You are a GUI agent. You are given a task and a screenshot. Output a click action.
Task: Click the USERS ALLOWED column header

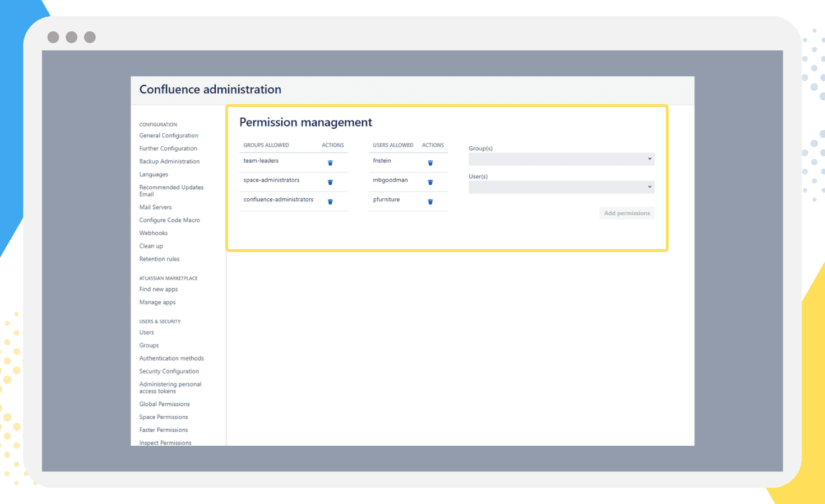point(393,145)
